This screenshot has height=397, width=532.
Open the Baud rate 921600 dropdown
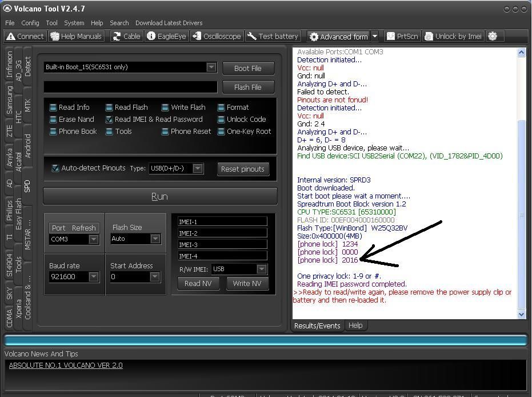click(x=93, y=277)
